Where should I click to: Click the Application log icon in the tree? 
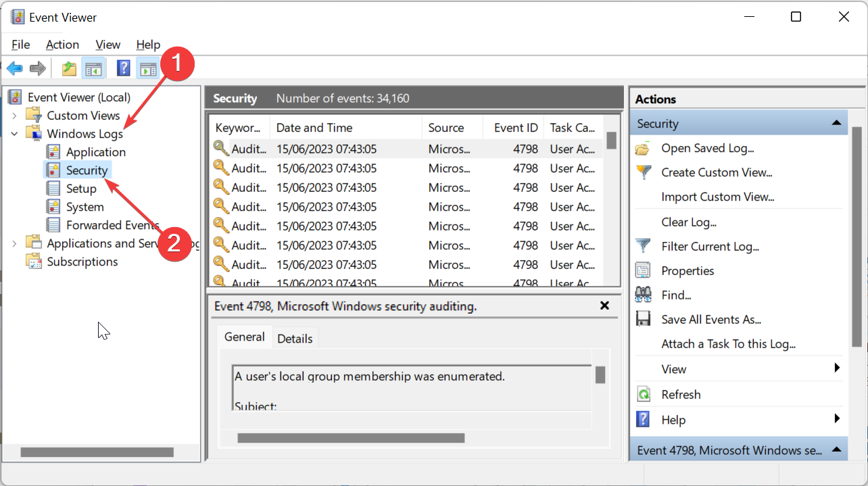point(53,151)
